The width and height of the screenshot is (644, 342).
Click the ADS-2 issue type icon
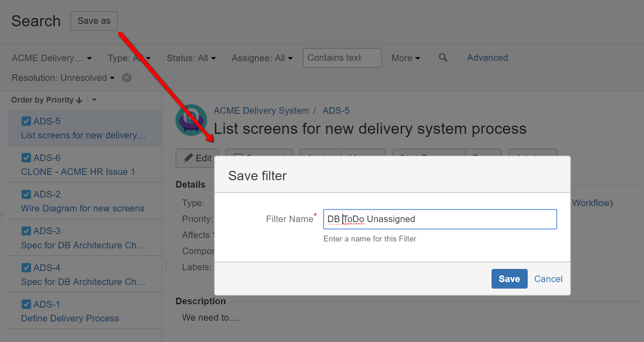26,194
